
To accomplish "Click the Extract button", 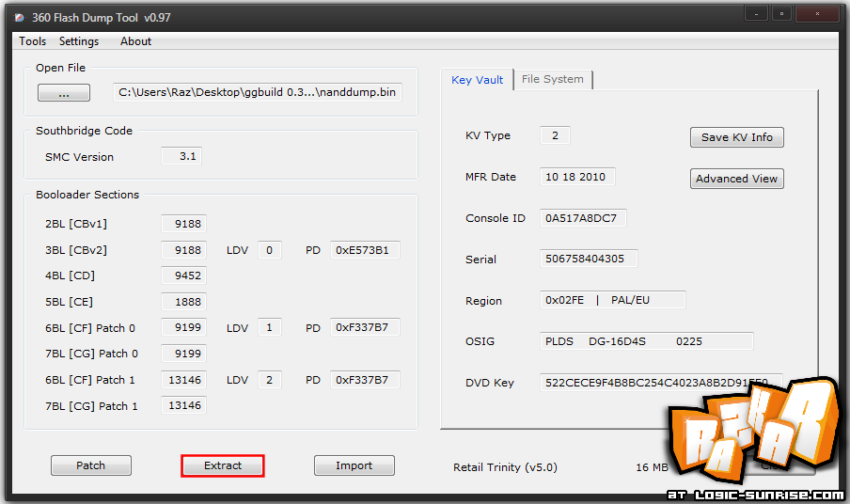I will pos(223,465).
